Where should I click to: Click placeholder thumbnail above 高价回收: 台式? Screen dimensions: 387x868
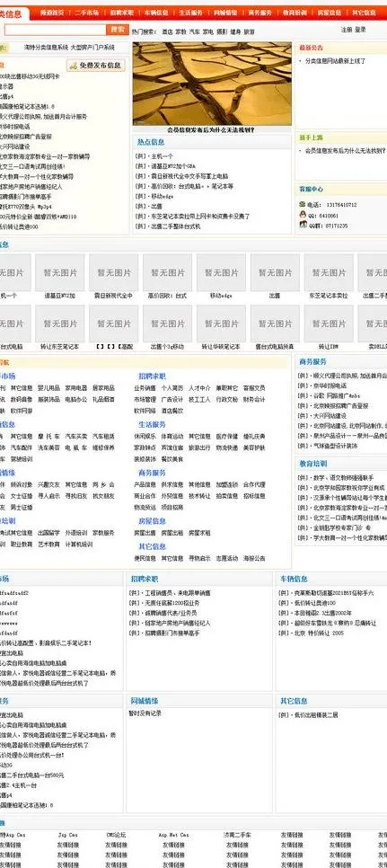[168, 272]
